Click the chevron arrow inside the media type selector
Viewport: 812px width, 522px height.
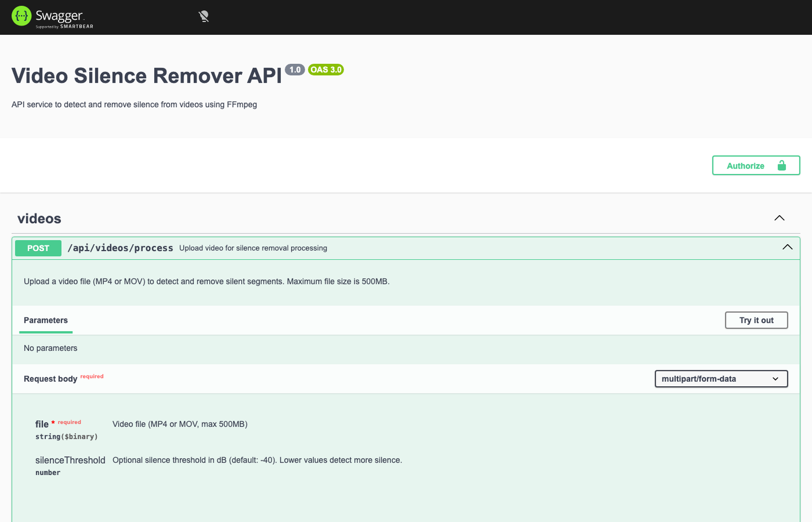[x=776, y=379]
